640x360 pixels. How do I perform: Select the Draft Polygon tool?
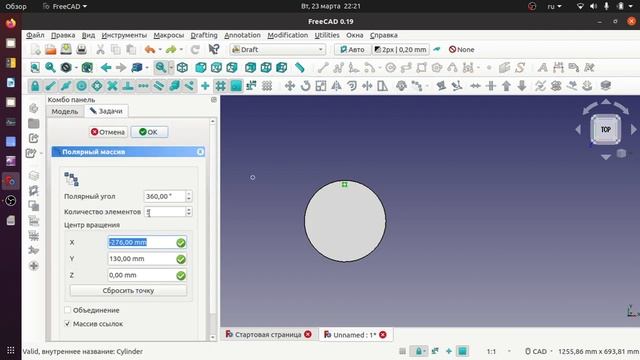point(437,67)
